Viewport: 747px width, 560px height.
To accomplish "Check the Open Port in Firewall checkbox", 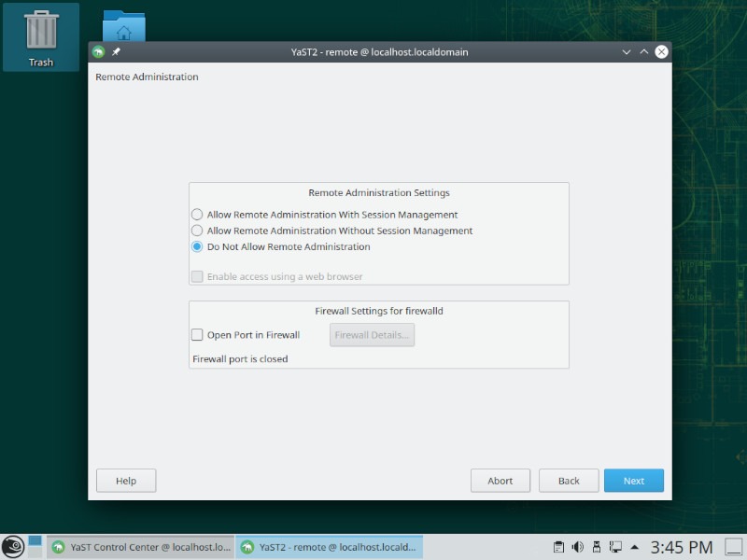I will (x=197, y=334).
